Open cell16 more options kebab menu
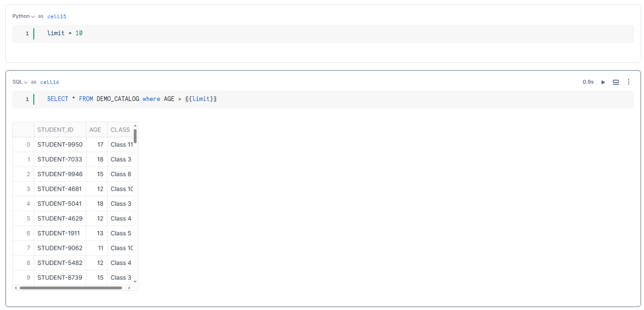The image size is (644, 310). point(629,82)
